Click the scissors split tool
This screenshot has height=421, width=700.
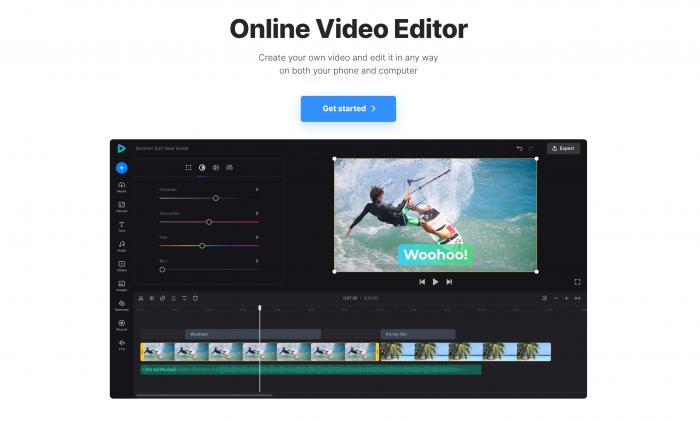coord(141,298)
